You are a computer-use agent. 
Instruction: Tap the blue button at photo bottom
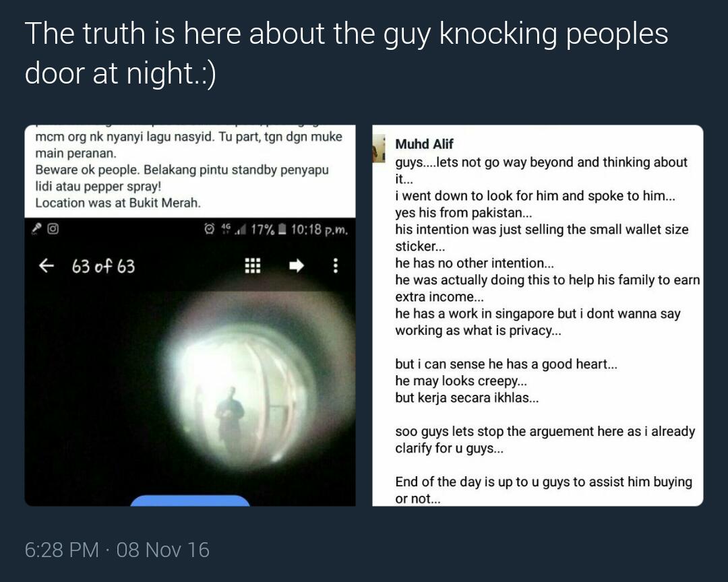[x=190, y=500]
